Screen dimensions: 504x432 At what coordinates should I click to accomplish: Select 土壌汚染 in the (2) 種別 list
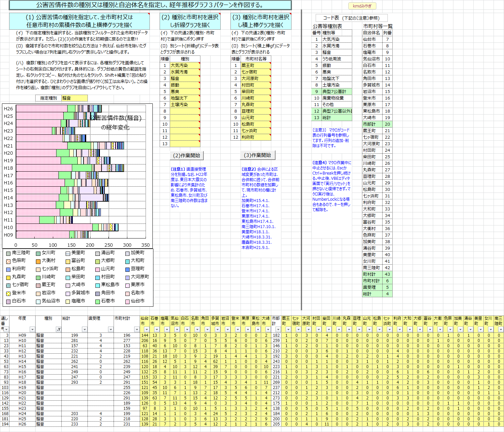[185, 104]
